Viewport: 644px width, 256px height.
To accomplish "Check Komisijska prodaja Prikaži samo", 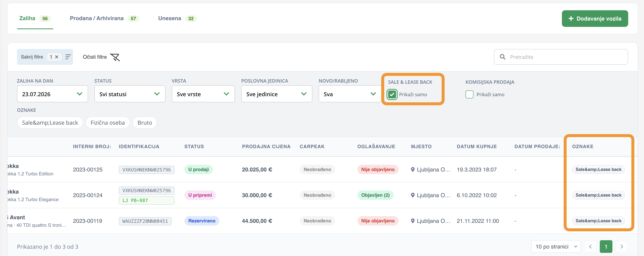I will pos(469,94).
